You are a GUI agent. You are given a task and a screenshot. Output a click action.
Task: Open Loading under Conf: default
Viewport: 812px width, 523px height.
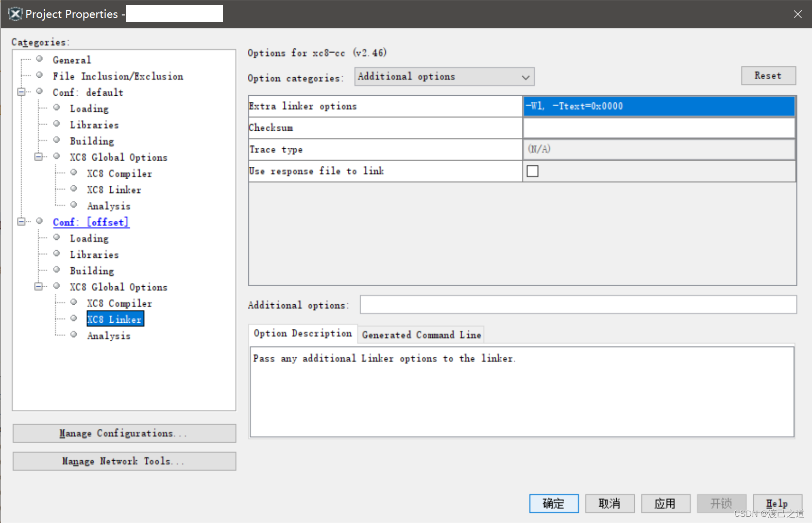pyautogui.click(x=89, y=109)
